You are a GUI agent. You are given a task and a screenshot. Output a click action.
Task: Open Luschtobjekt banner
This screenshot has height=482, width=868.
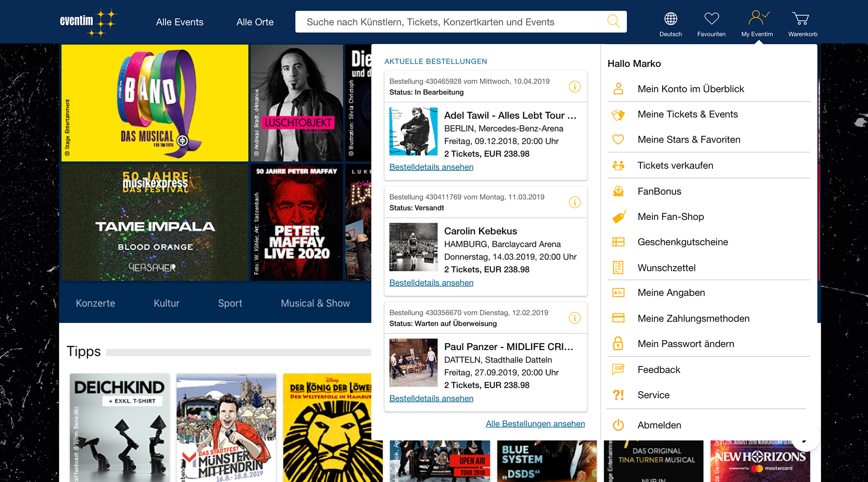point(297,103)
